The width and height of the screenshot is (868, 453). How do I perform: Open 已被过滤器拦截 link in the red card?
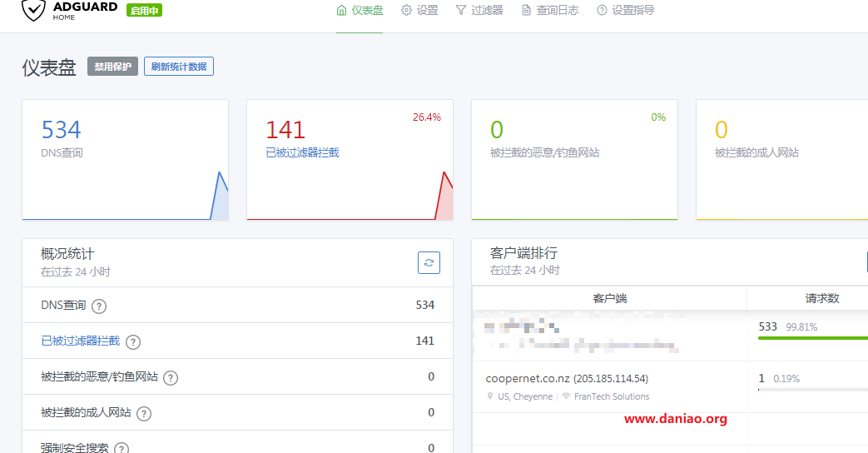(302, 153)
